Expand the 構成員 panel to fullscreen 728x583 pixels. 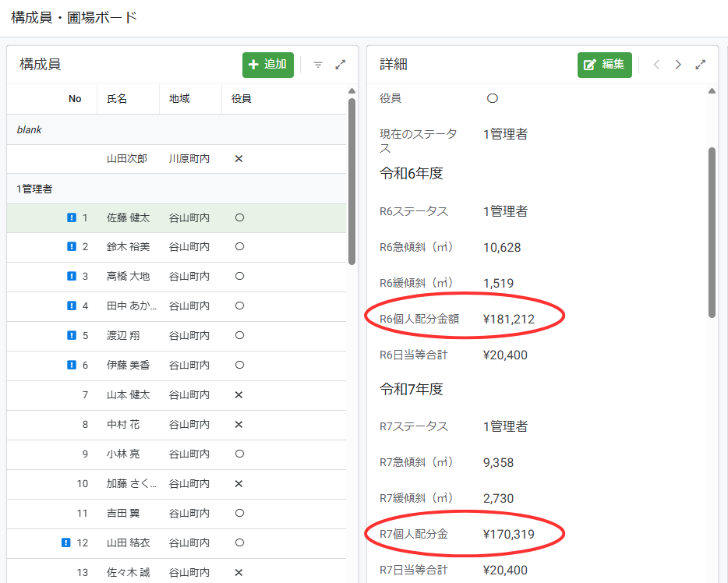(341, 65)
